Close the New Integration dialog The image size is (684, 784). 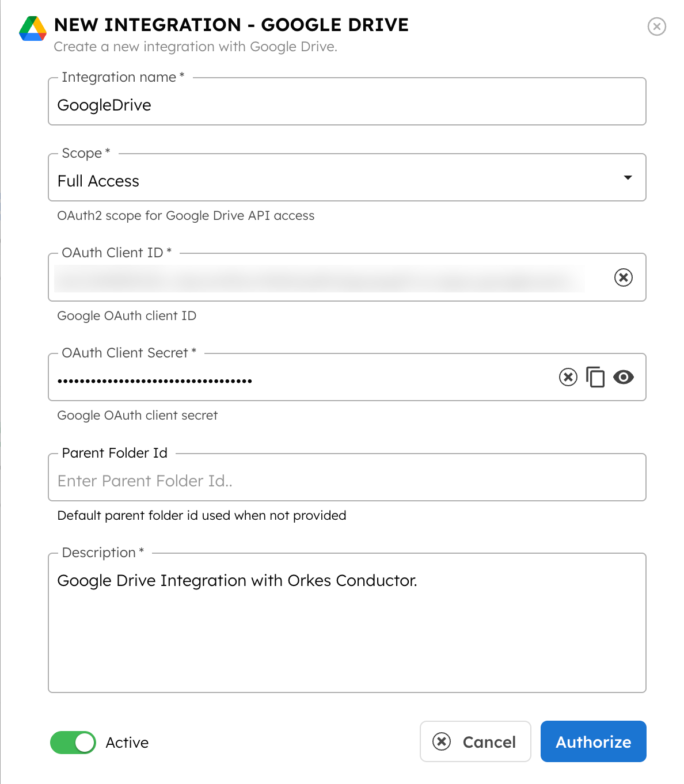(x=656, y=26)
